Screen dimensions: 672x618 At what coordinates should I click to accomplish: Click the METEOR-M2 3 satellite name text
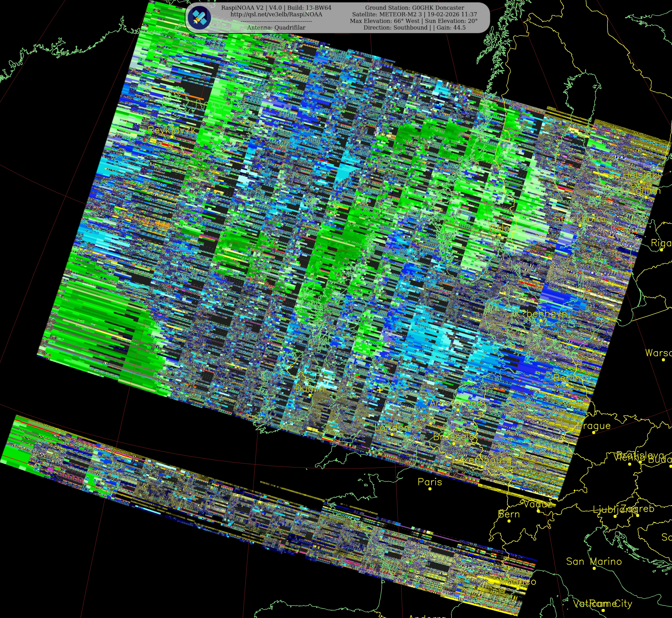tap(401, 14)
